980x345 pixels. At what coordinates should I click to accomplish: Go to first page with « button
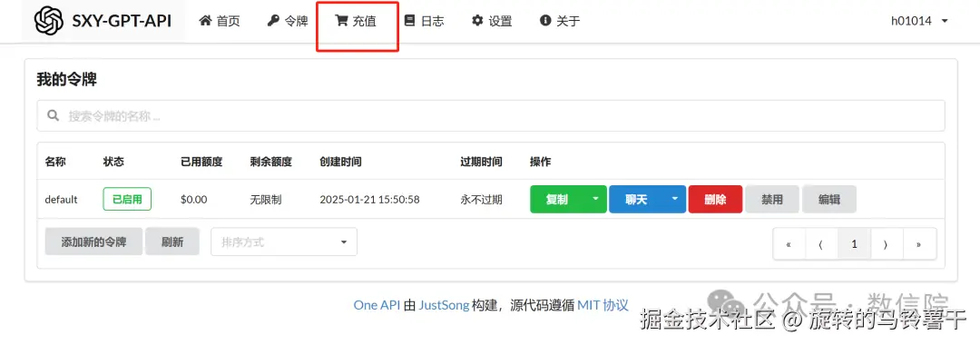789,243
